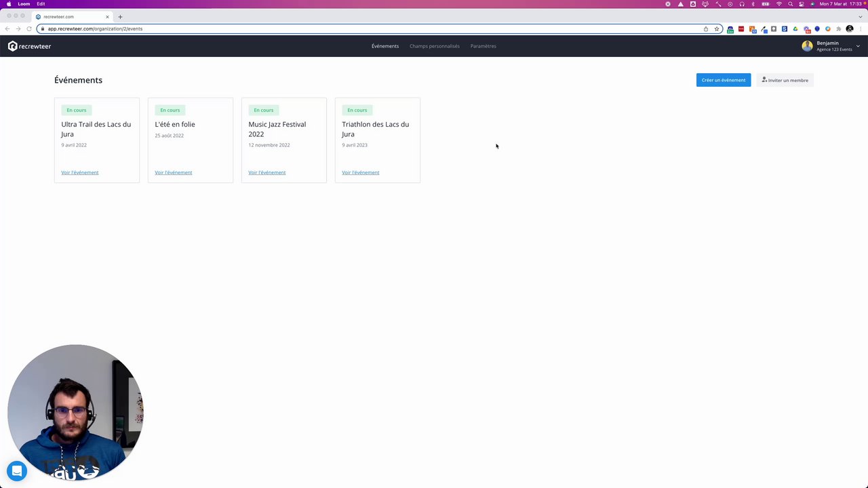Close the recrewteer.com tab

coord(107,16)
